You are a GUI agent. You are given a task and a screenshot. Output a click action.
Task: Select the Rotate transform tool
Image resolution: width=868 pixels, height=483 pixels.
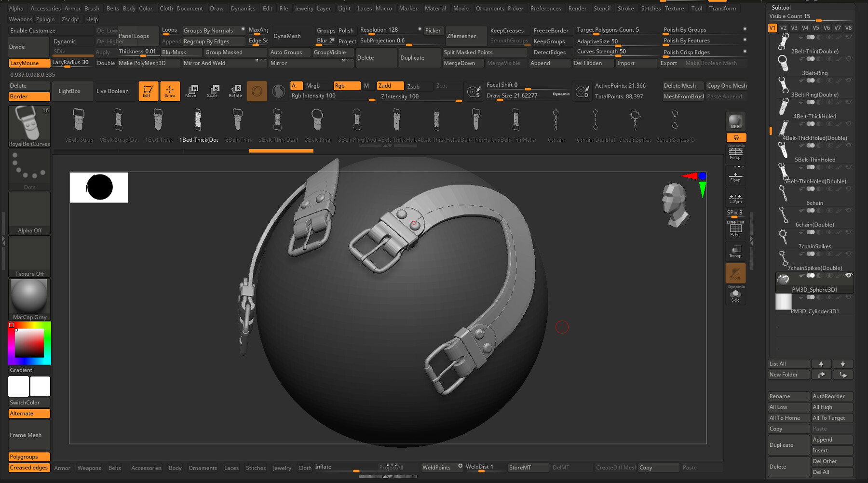tap(235, 91)
